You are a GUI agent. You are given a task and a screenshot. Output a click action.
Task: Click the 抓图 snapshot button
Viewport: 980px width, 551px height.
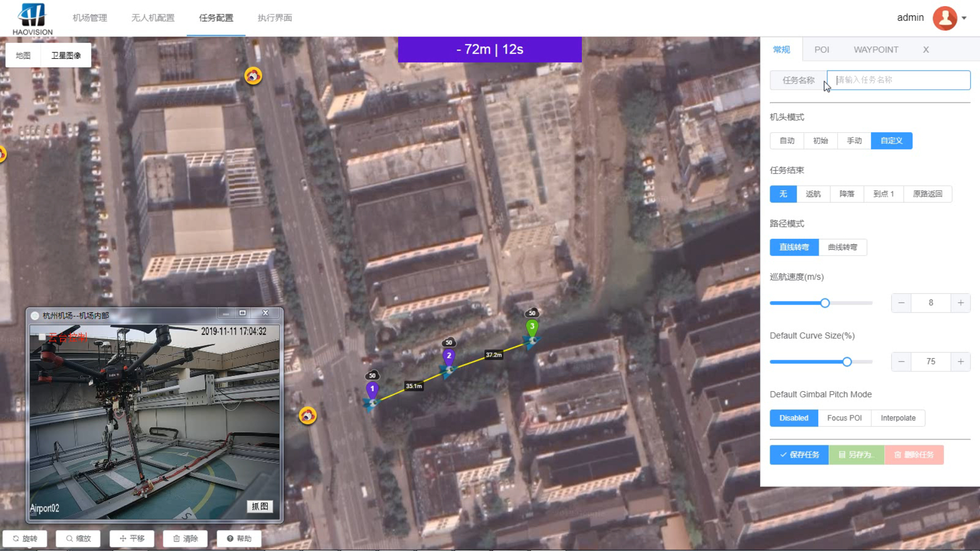pyautogui.click(x=260, y=506)
